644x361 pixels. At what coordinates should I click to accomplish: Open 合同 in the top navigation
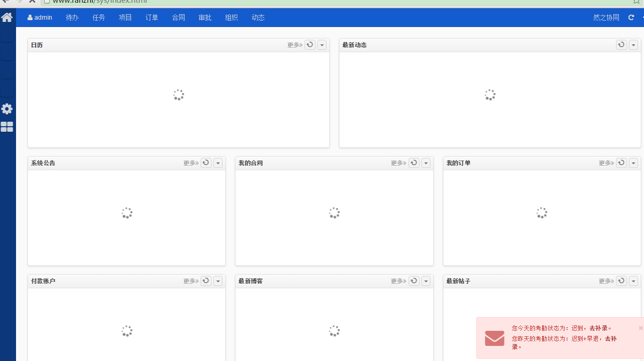click(x=179, y=17)
